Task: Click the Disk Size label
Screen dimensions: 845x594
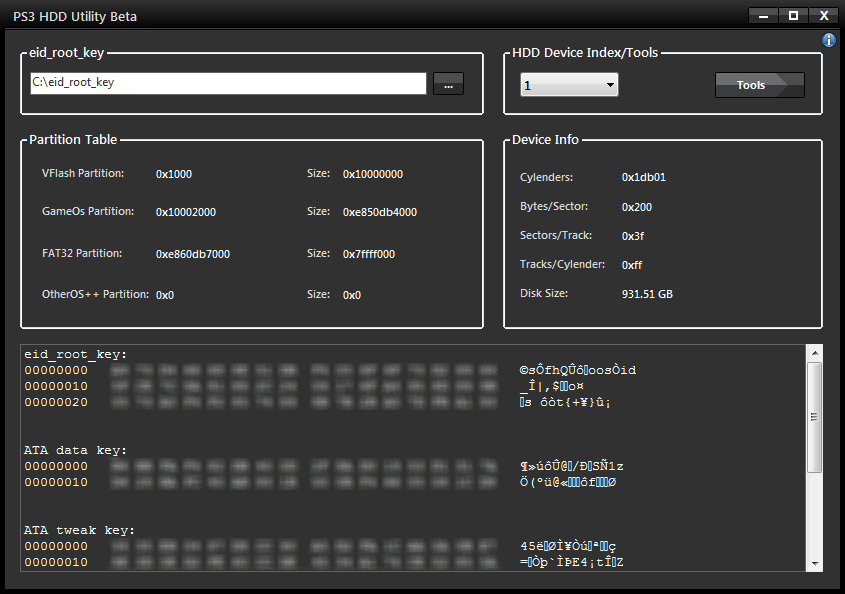Action: point(544,293)
